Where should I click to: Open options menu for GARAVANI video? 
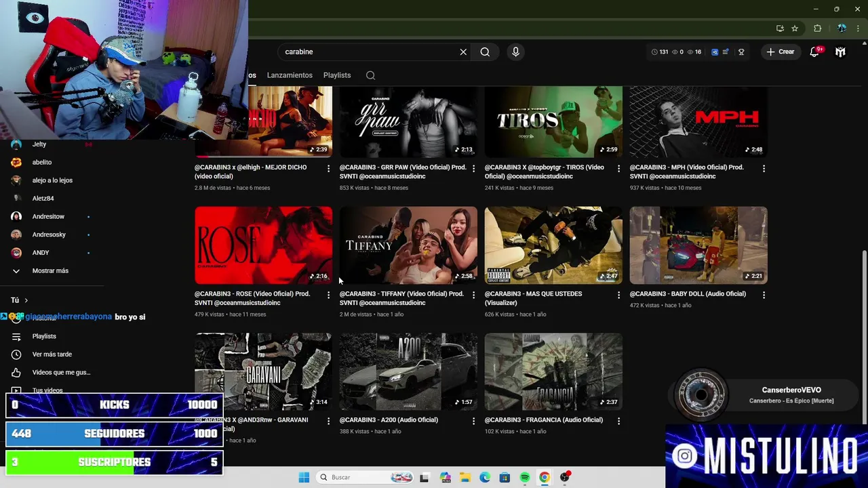click(328, 421)
